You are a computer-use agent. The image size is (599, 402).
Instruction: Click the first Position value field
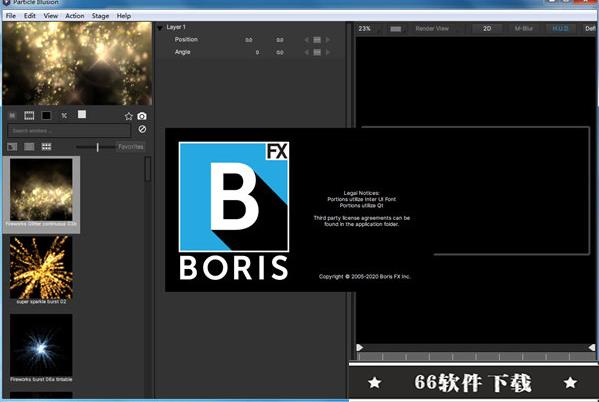(249, 40)
